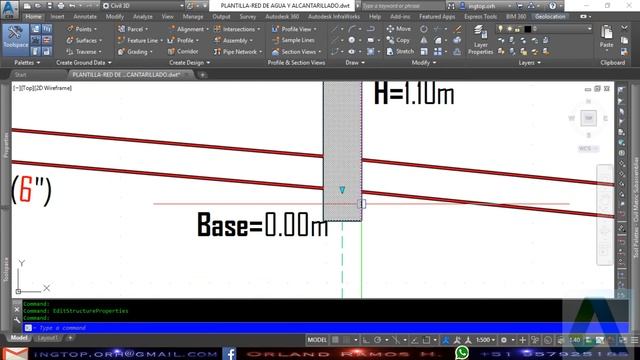This screenshot has height=360, width=640.
Task: Open Layer Properties manager
Action: [480, 40]
